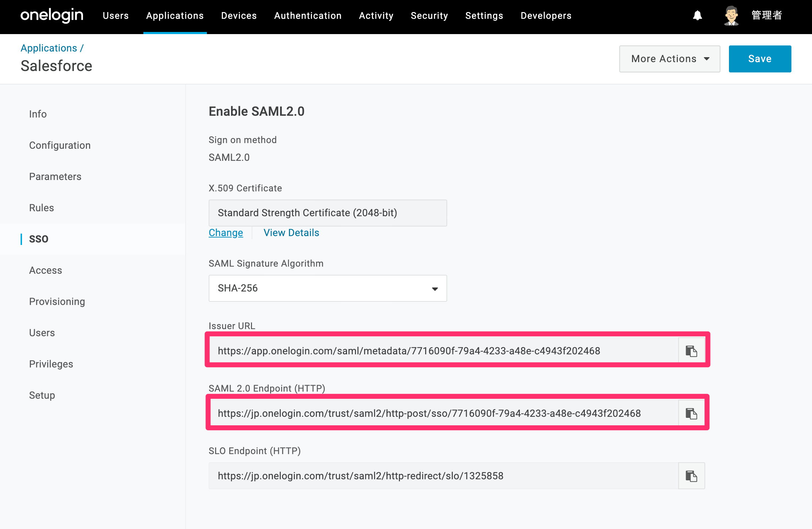Viewport: 812px width, 529px height.
Task: Click View Details for the certificate
Action: pos(291,233)
